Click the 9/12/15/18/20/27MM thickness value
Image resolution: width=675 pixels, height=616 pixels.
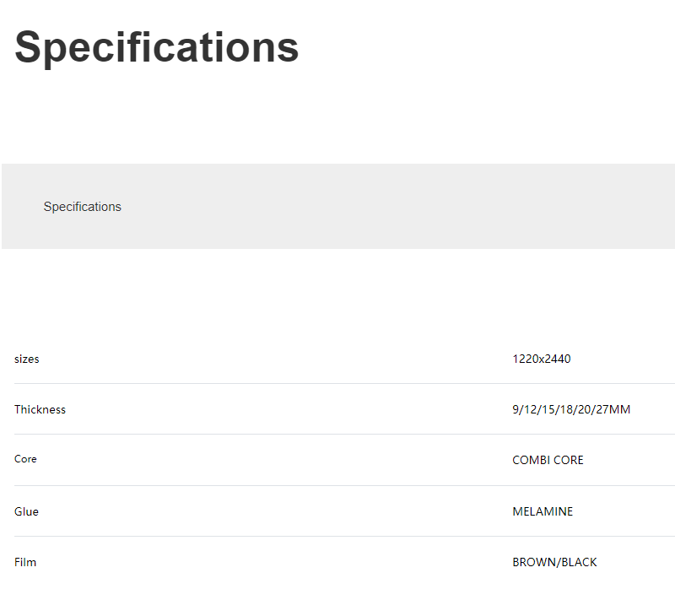tap(571, 409)
